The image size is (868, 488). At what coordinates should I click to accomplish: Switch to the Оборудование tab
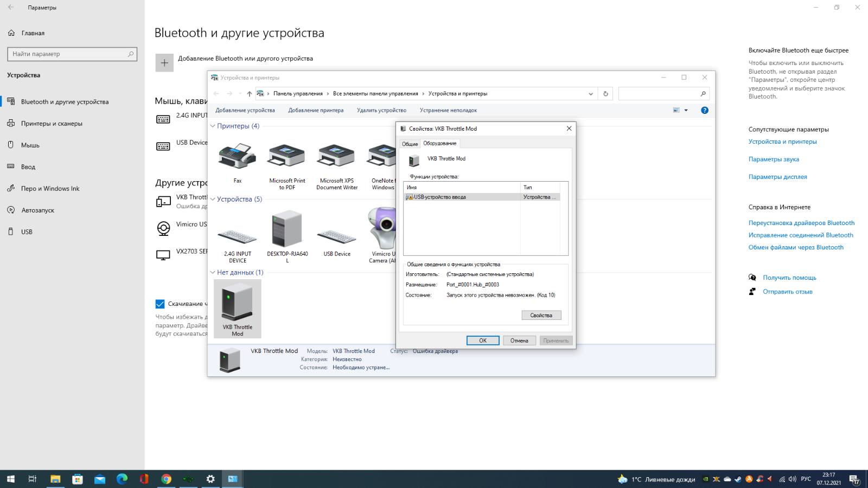pos(440,143)
